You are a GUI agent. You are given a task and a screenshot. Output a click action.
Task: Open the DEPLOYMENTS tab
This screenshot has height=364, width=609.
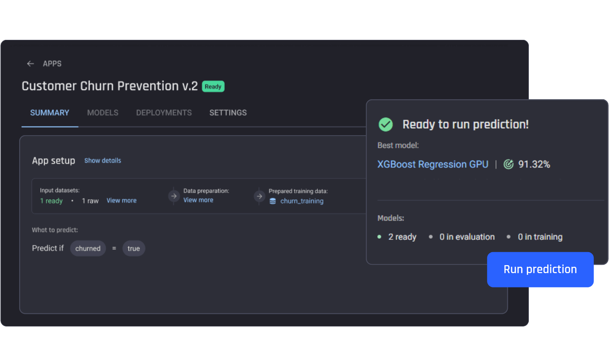point(164,113)
